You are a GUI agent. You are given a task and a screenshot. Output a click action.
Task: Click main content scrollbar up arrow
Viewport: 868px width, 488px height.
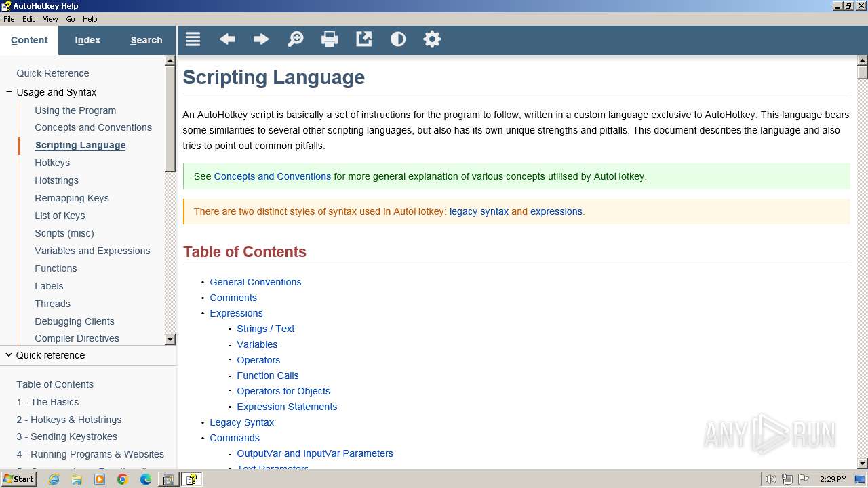[x=863, y=60]
